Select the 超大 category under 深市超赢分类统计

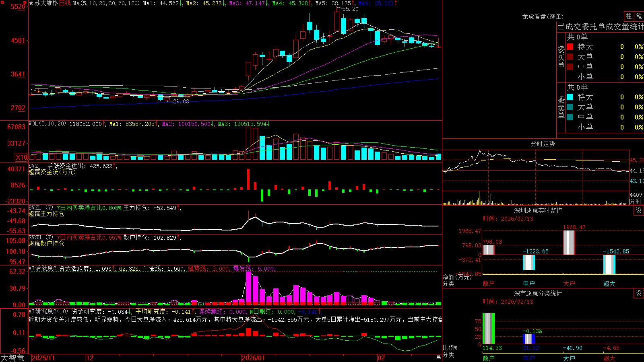point(609,358)
